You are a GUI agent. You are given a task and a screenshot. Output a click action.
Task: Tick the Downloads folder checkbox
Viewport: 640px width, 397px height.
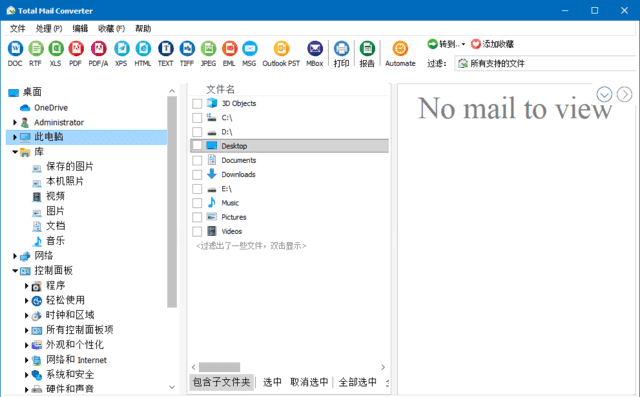(197, 175)
